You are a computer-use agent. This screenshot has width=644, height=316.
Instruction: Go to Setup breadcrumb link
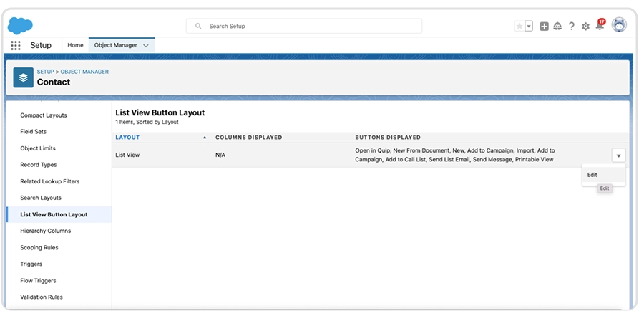[45, 72]
